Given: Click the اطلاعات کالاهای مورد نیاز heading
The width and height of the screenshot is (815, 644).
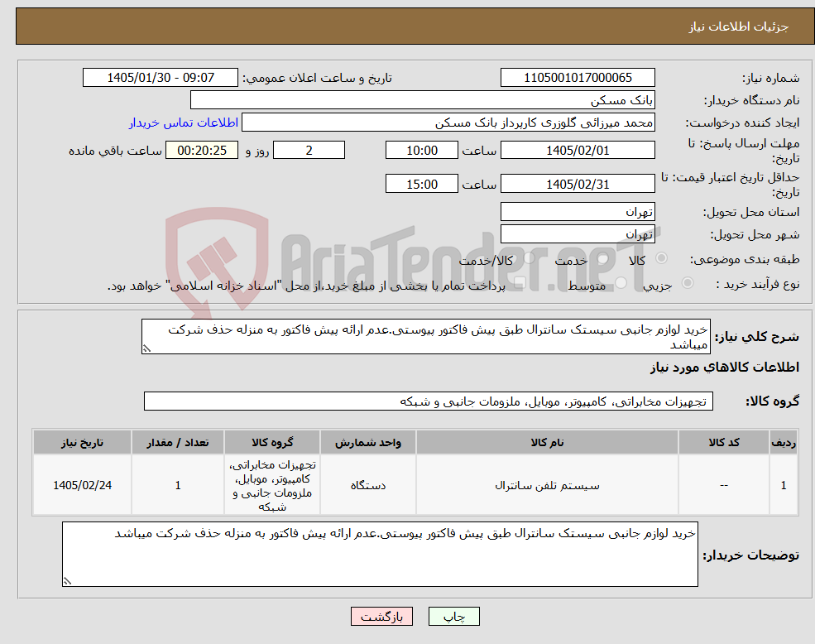Looking at the screenshot, I should [725, 368].
